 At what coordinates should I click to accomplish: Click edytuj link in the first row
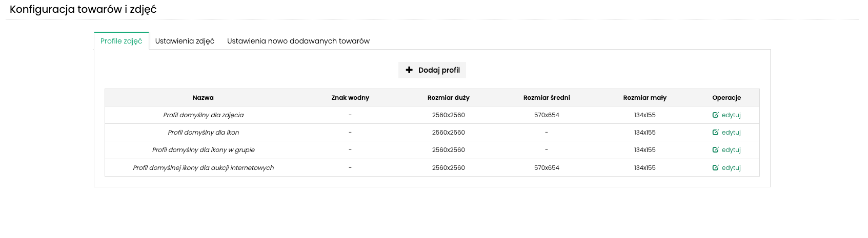pos(731,115)
